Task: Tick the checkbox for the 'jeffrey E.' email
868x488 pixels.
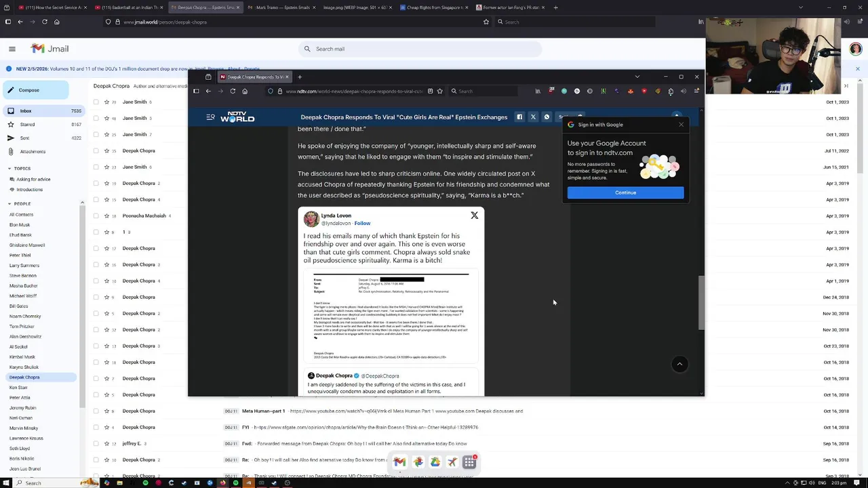Action: [96, 443]
